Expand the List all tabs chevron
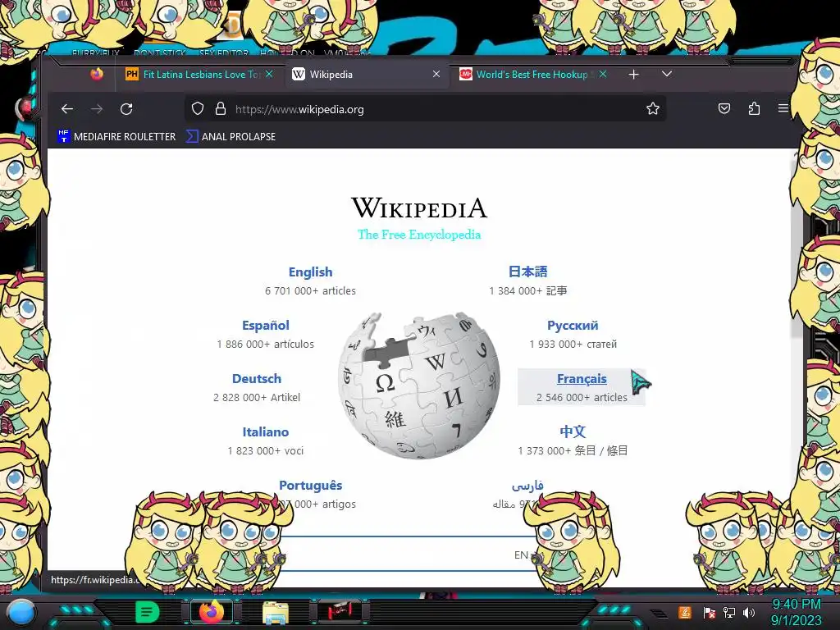Image resolution: width=840 pixels, height=630 pixels. click(666, 74)
